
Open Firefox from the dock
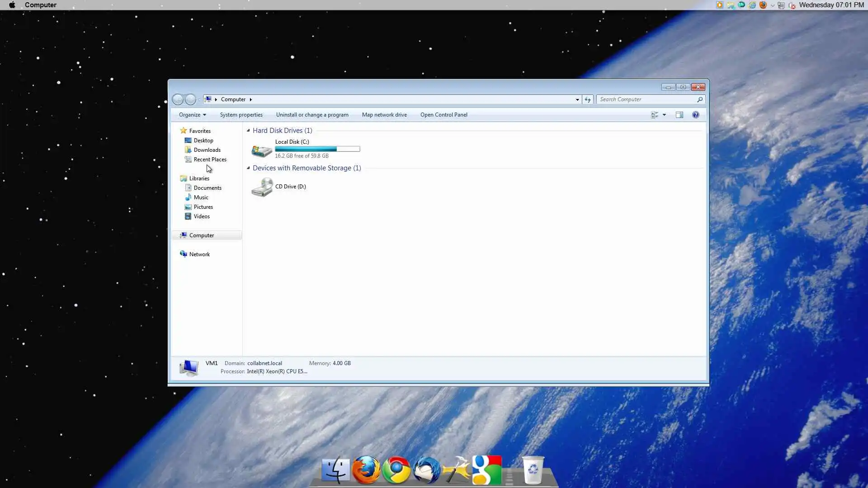(x=366, y=470)
